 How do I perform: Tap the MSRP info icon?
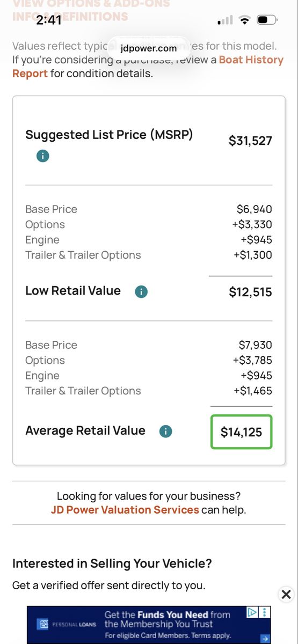click(42, 156)
